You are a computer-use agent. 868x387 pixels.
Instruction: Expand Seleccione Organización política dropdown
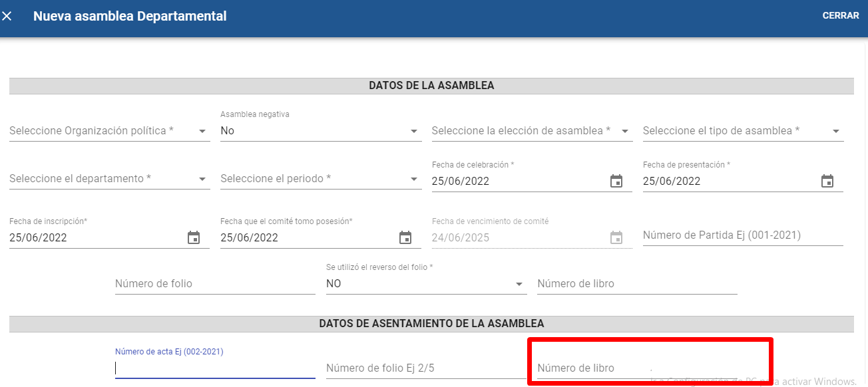[202, 131]
